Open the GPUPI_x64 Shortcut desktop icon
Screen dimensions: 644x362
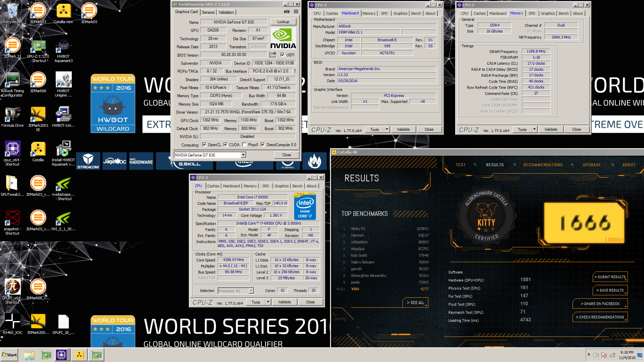point(12,292)
